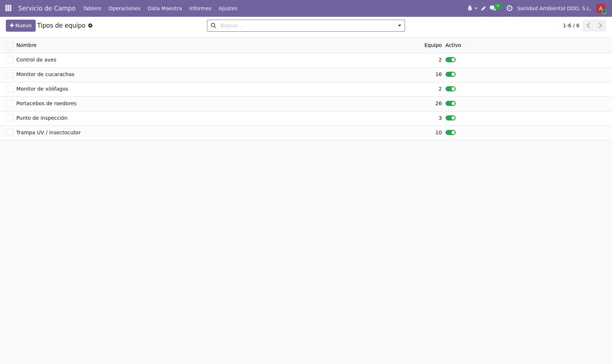The width and height of the screenshot is (612, 364).
Task: Switch off Activo for Trampa UV / insectocutor
Action: 451,132
